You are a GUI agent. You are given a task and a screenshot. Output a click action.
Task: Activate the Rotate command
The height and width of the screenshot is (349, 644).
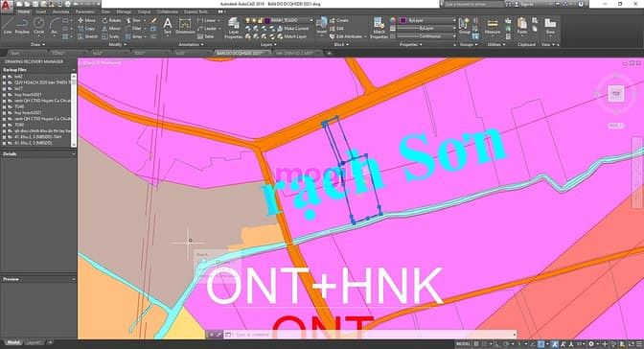[x=111, y=20]
